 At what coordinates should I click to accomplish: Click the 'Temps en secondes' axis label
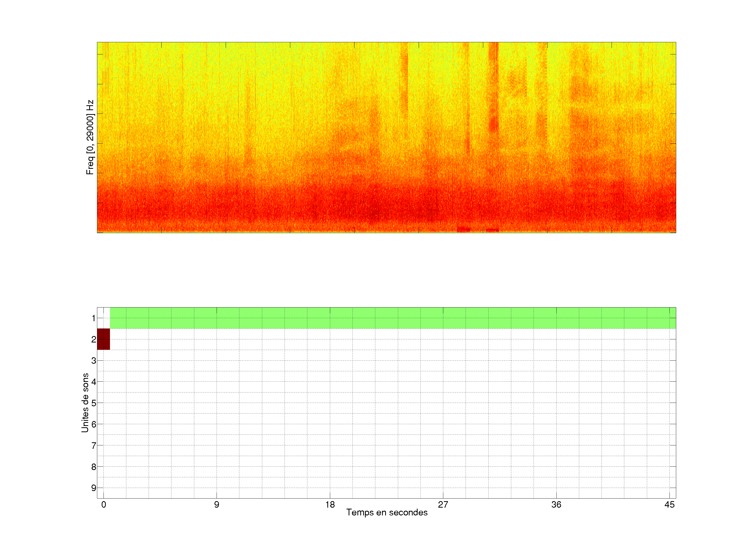pyautogui.click(x=387, y=512)
